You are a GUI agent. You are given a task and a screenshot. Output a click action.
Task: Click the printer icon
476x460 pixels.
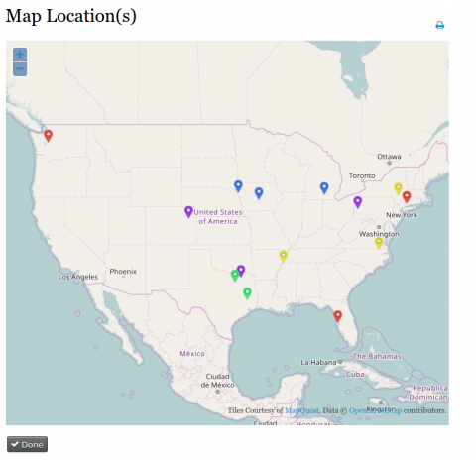(440, 25)
